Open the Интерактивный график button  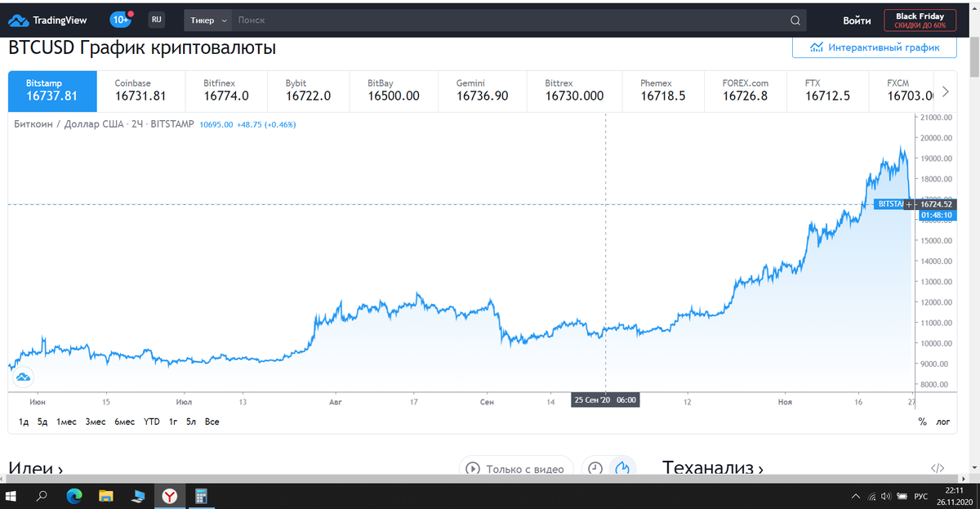click(x=875, y=47)
